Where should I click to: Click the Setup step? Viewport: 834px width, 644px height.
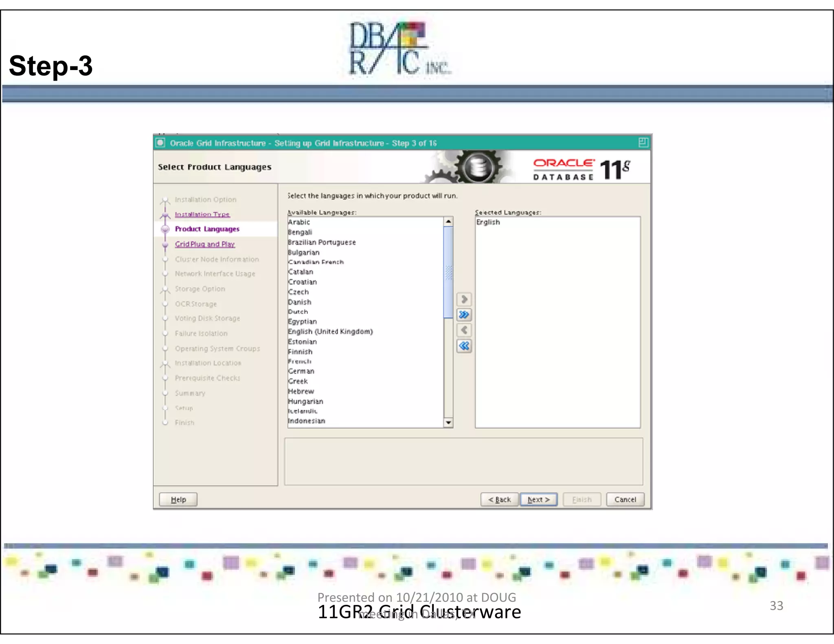click(184, 408)
